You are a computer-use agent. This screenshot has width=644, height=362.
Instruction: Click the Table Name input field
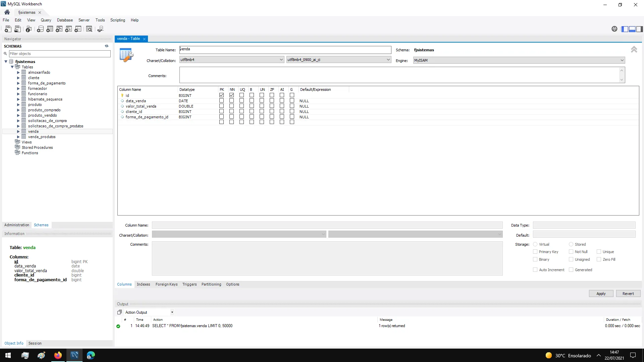point(285,50)
